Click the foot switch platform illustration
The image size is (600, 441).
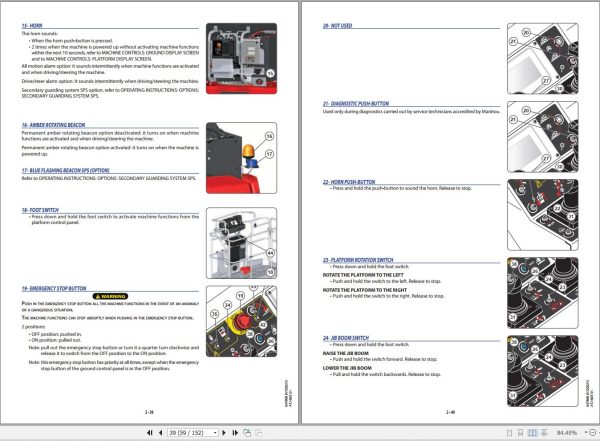click(241, 243)
